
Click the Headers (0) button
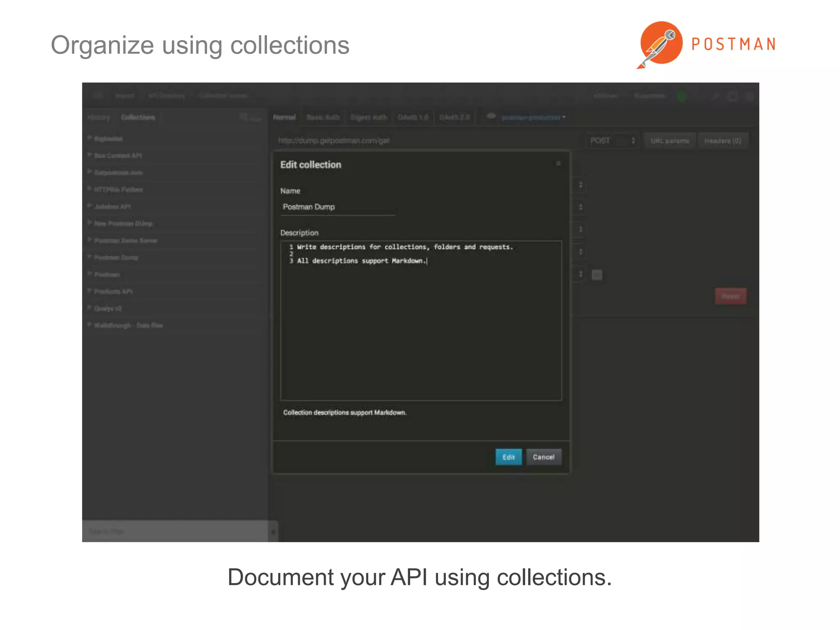pos(723,141)
